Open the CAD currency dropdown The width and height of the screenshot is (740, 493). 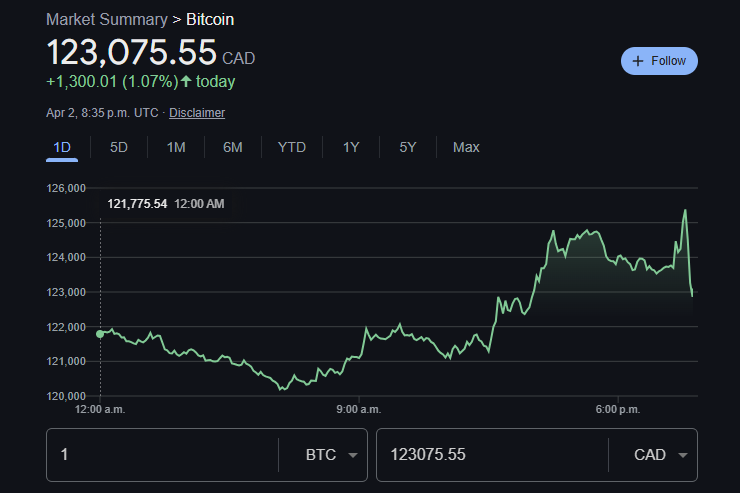(660, 455)
